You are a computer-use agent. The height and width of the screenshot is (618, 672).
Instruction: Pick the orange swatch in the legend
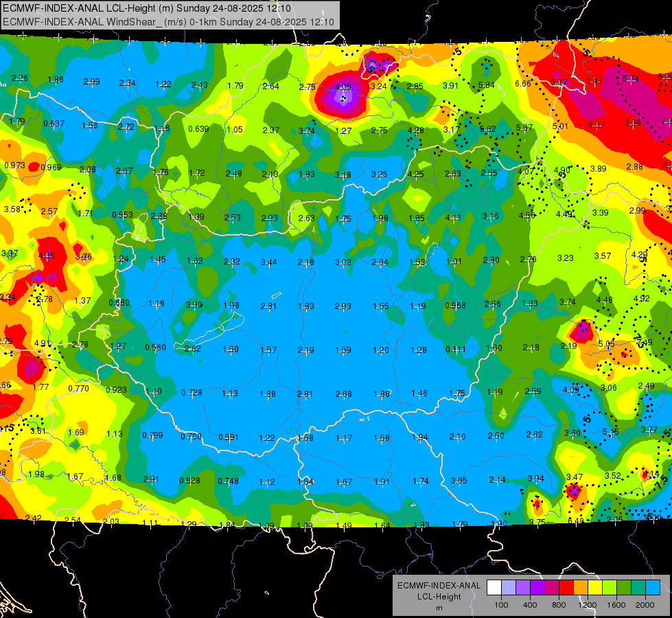[581, 588]
